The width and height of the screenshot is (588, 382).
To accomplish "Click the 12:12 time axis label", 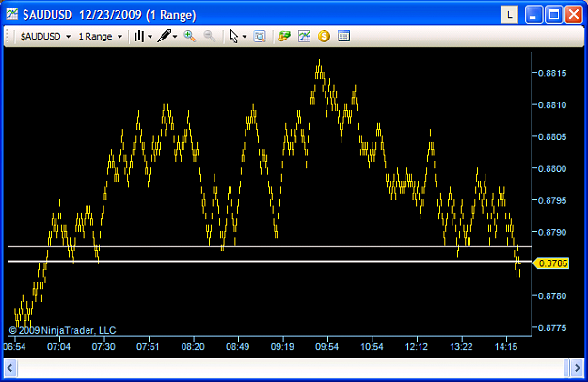I will [x=417, y=347].
